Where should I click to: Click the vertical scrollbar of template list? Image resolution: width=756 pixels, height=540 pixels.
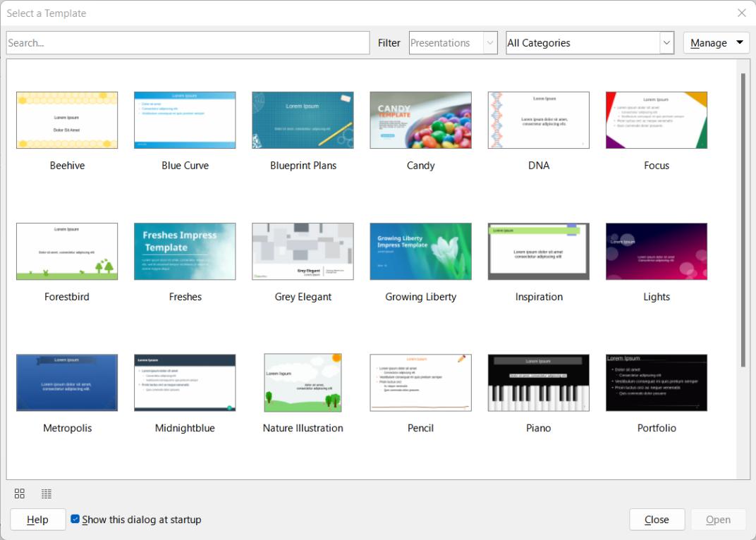click(743, 220)
